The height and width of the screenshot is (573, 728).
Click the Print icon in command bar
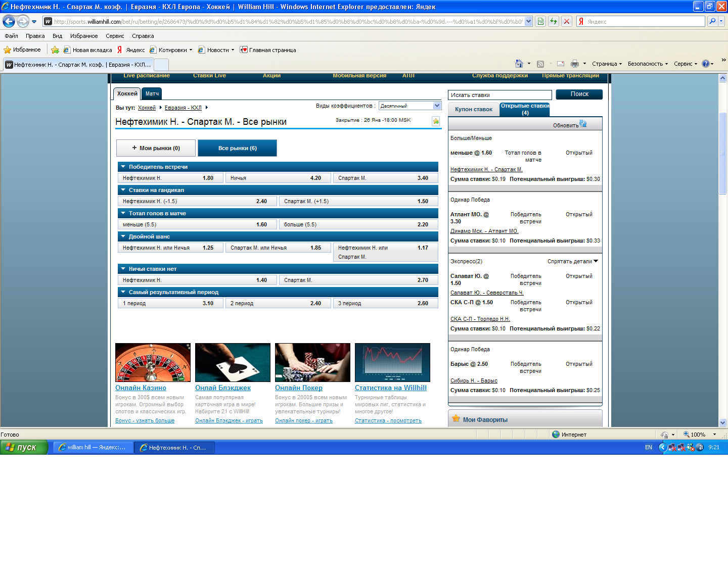pyautogui.click(x=575, y=64)
